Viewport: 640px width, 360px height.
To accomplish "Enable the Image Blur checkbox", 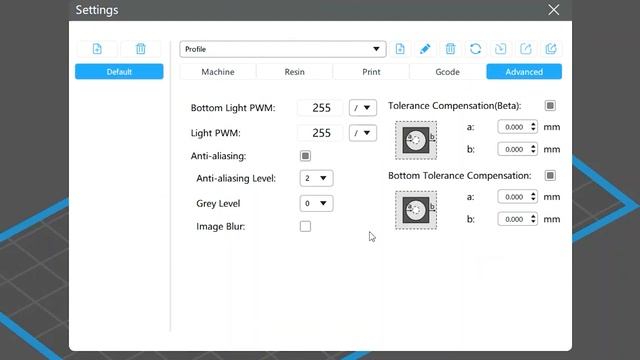I will [305, 226].
